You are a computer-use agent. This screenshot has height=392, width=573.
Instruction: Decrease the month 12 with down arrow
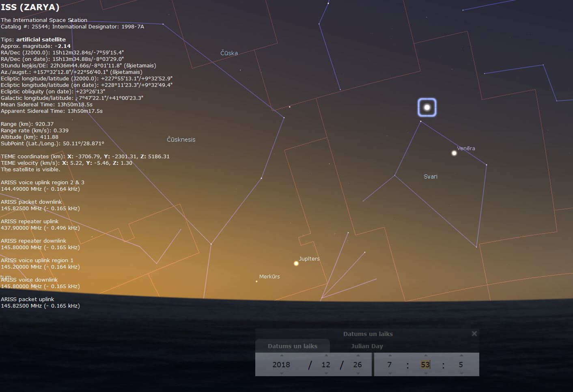click(326, 373)
